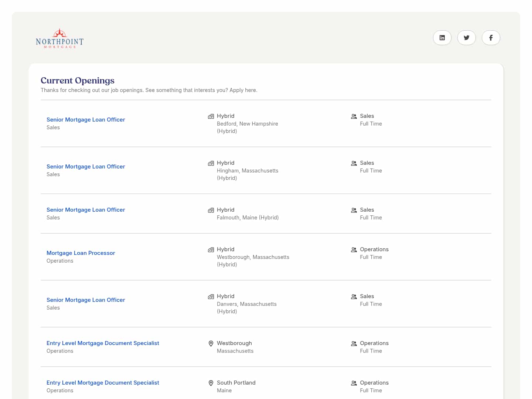Open Senior Mortgage Loan Officer in Bedford
The width and height of the screenshot is (532, 399).
pos(86,120)
